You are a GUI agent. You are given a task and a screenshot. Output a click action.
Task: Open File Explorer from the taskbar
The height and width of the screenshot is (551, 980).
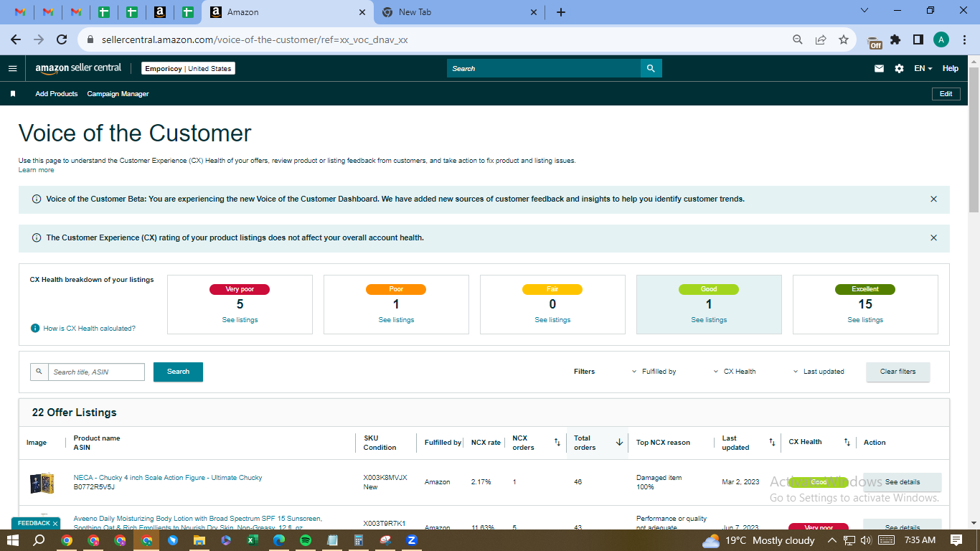(x=199, y=540)
